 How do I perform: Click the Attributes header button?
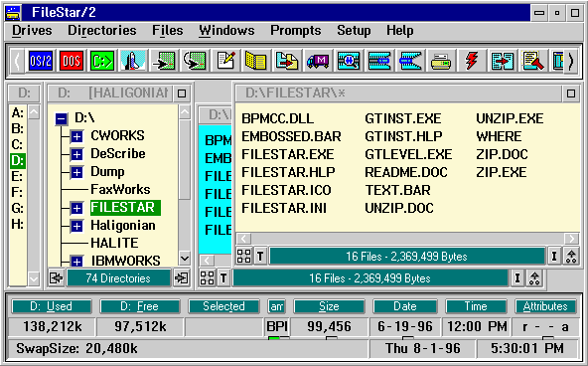point(545,306)
